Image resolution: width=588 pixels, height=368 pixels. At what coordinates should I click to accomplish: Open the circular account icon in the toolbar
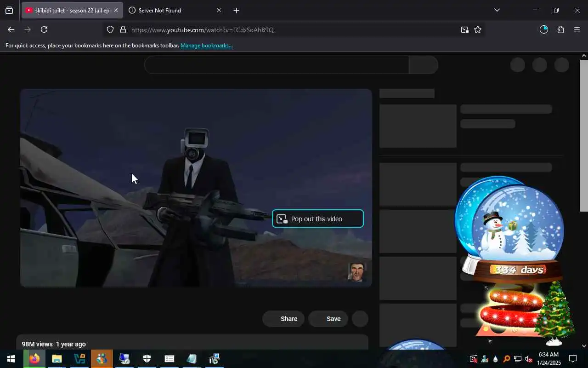(544, 29)
